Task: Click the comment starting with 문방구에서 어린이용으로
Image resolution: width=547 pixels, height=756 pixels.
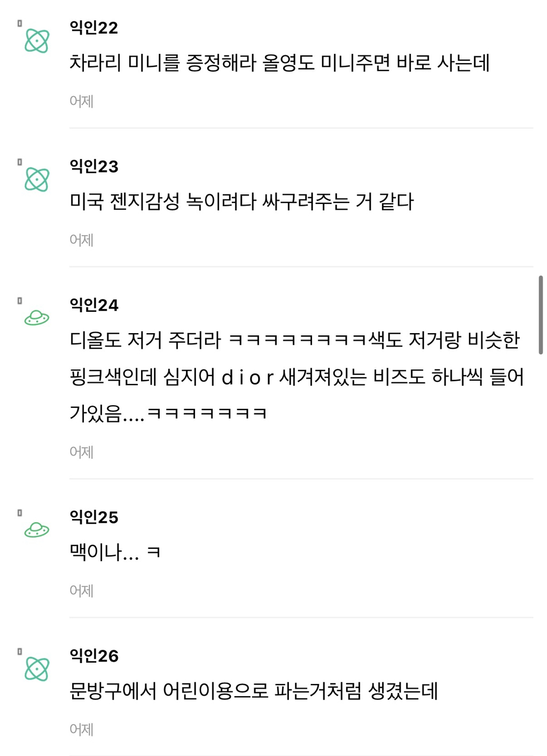Action: tap(254, 691)
